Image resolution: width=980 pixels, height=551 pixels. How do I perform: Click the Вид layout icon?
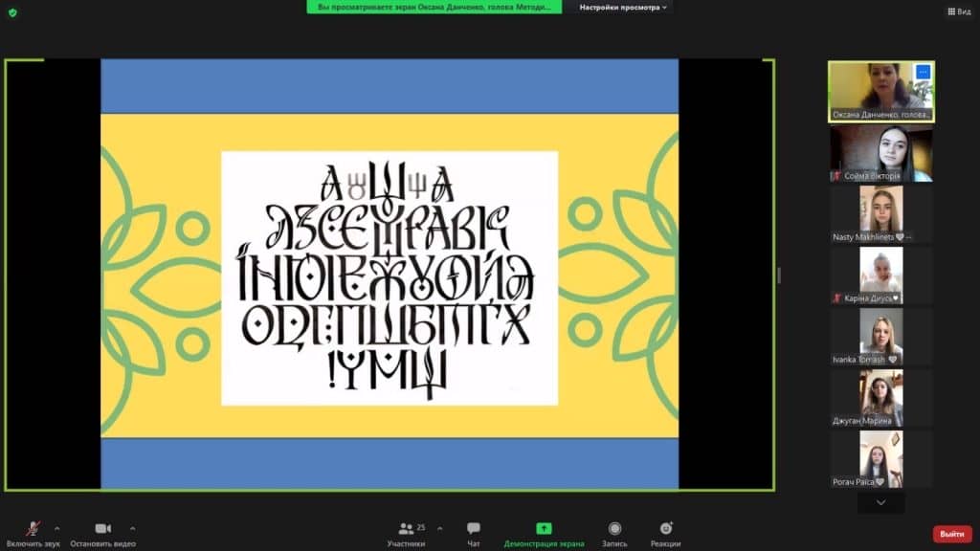(958, 11)
